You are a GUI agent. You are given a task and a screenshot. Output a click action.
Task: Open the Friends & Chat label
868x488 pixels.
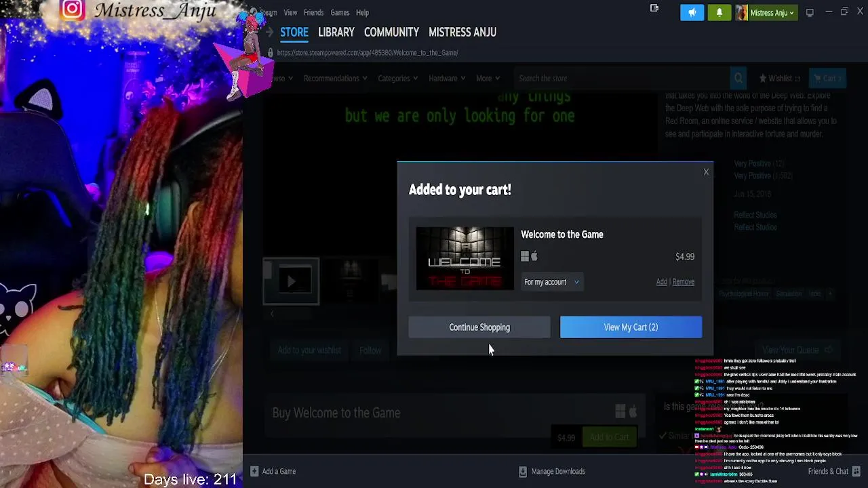pyautogui.click(x=828, y=471)
